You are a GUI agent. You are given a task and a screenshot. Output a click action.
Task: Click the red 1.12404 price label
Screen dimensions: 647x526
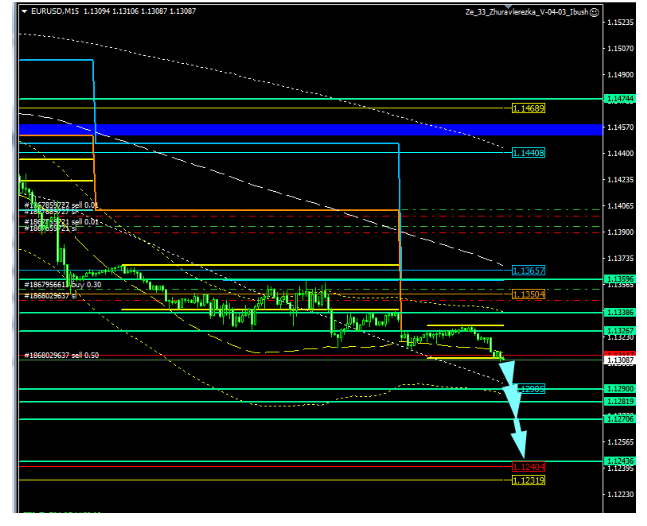click(x=528, y=467)
